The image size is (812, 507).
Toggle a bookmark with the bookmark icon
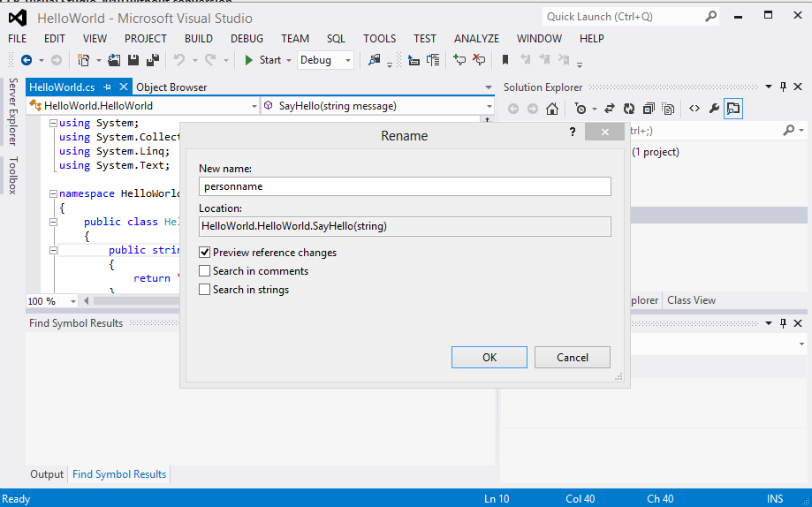point(505,60)
